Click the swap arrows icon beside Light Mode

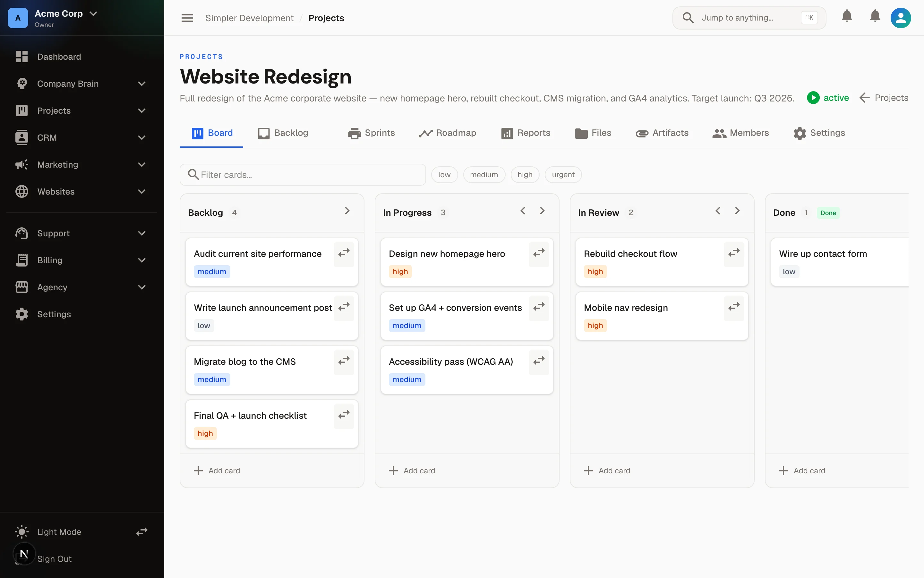142,532
